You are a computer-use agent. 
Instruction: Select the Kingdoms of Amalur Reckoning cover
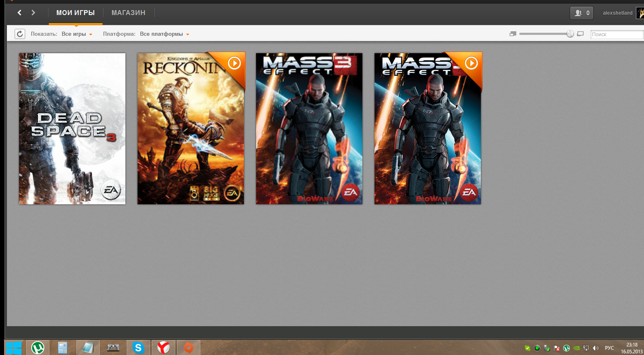(x=191, y=129)
